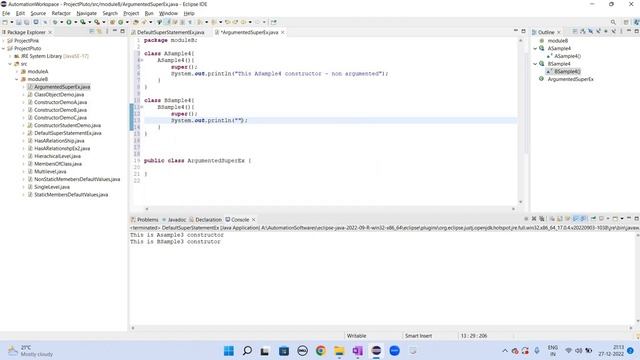Open the Refactor menu

click(61, 13)
